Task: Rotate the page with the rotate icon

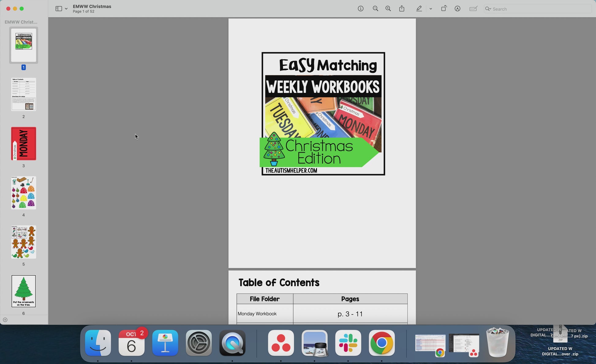Action: pos(443,9)
